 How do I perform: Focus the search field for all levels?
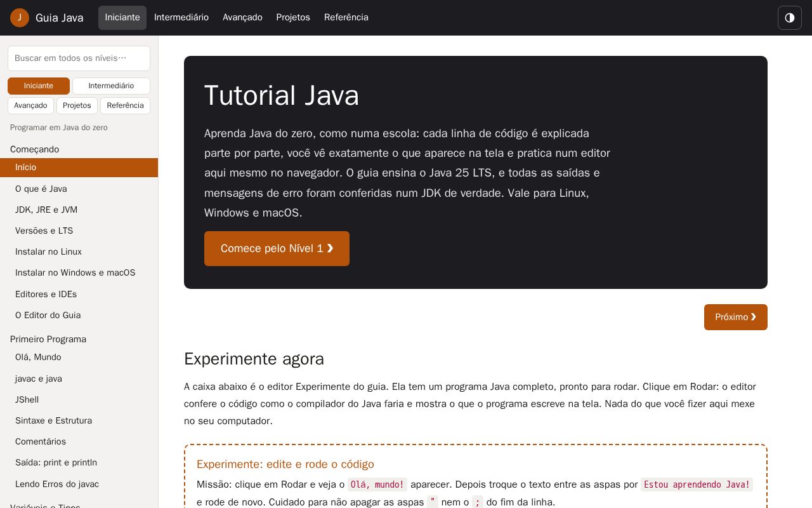pos(79,58)
